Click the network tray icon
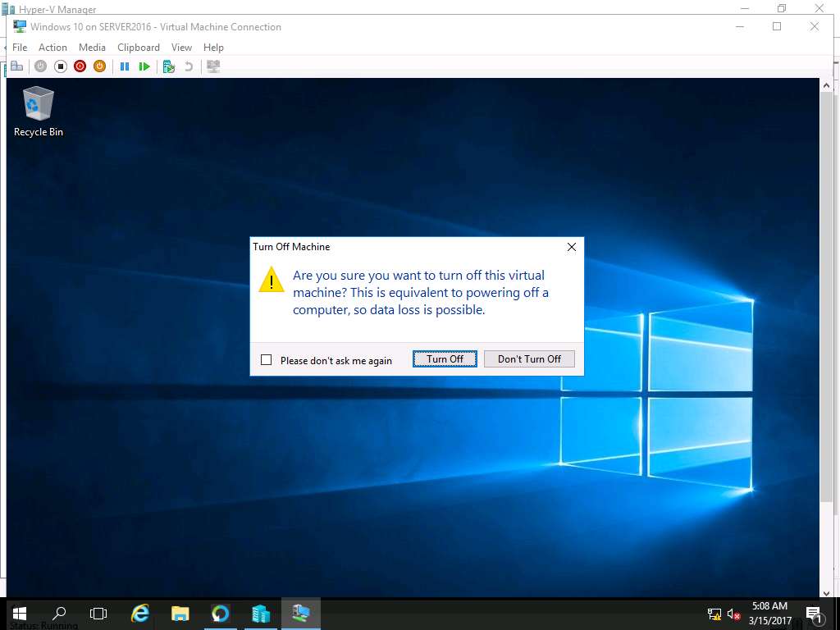Screen dimensions: 840x630 (x=714, y=614)
